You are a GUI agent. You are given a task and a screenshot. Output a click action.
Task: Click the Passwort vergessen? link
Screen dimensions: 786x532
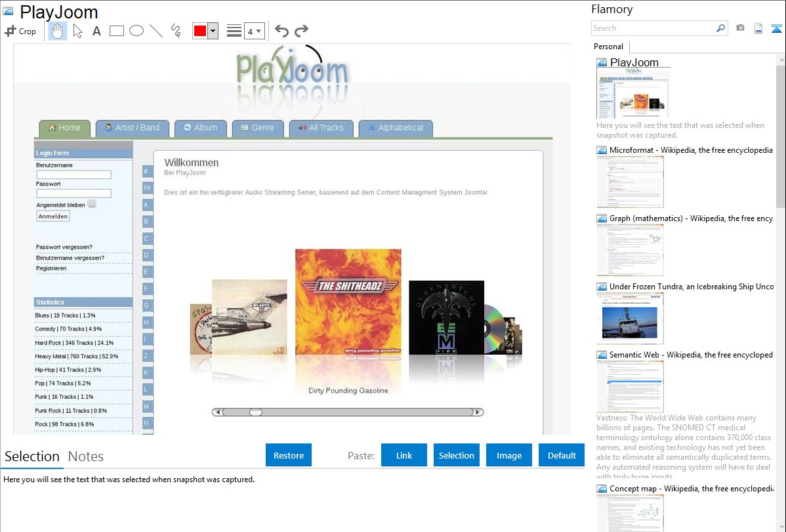coord(64,247)
